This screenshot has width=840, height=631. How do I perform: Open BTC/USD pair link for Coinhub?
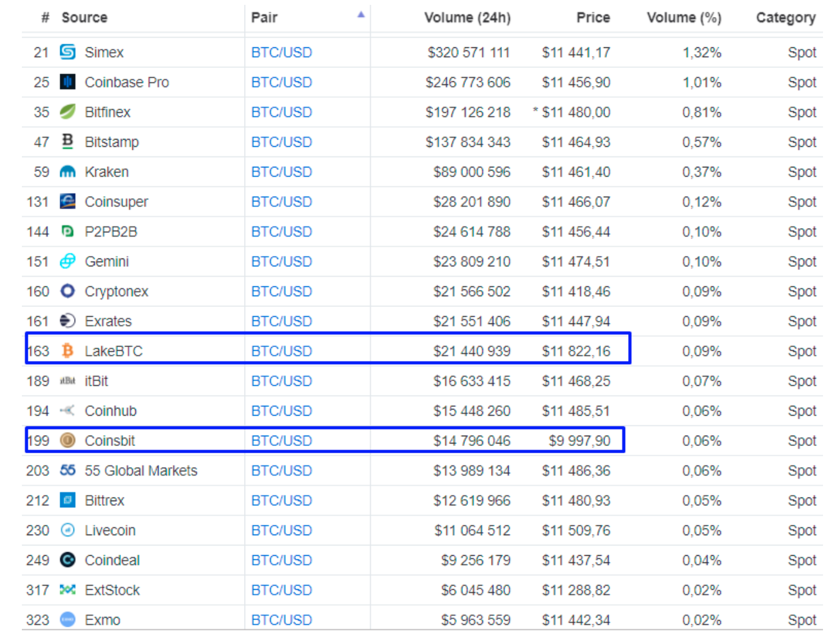point(282,411)
